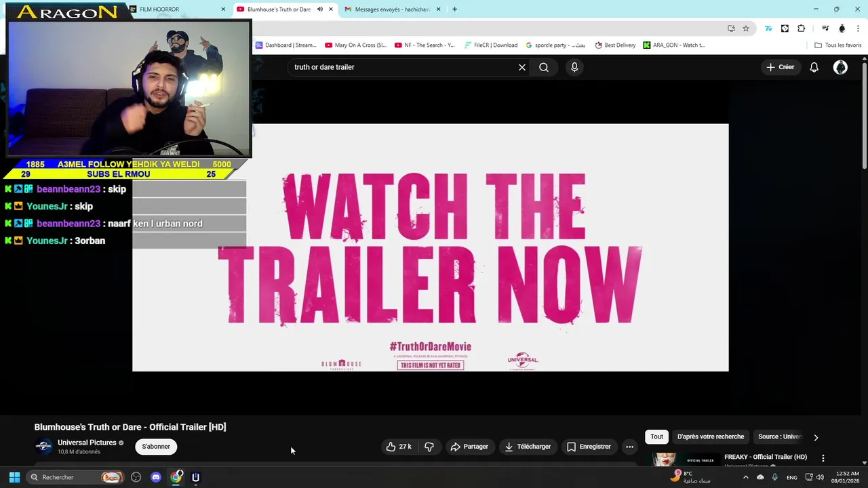Viewport: 868px width, 488px height.
Task: Open the sporcle party bookmark
Action: pyautogui.click(x=555, y=45)
